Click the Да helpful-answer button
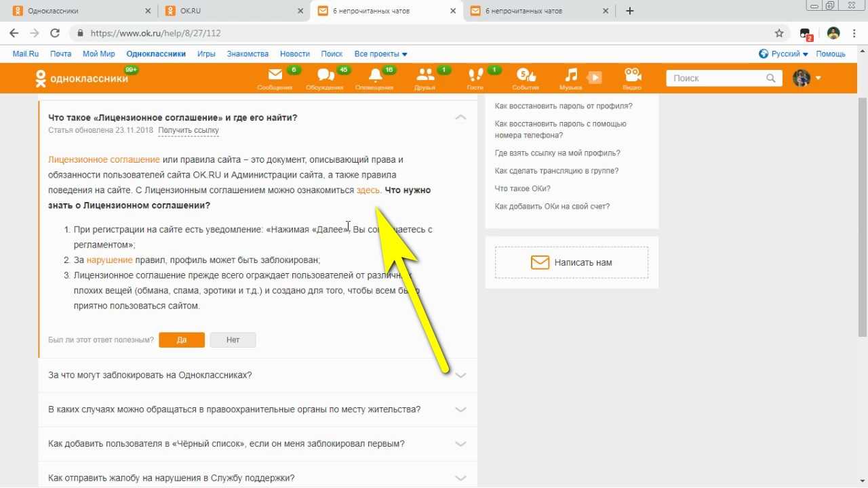Viewport: 868px width, 488px height. coord(182,340)
